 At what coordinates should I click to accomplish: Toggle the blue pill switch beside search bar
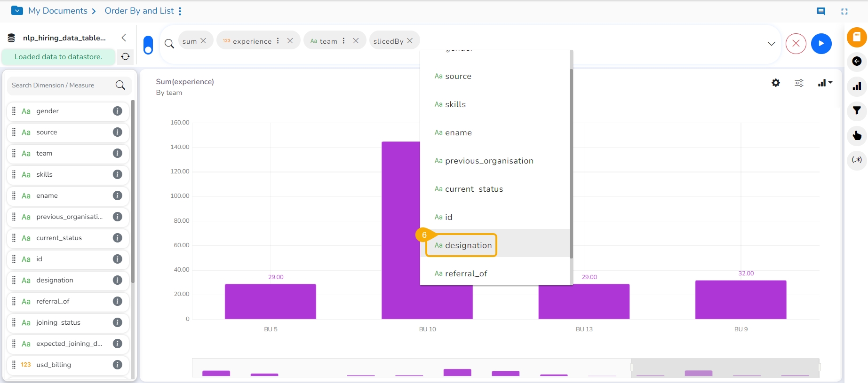click(x=148, y=45)
